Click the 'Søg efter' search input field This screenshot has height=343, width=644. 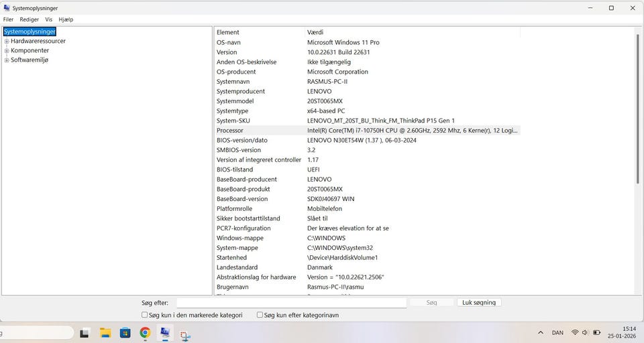click(292, 303)
